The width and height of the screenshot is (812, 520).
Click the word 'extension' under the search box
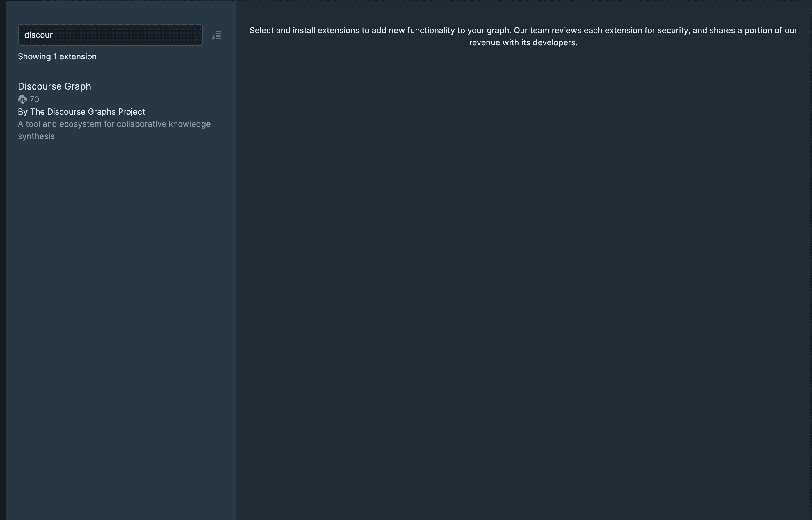click(78, 57)
